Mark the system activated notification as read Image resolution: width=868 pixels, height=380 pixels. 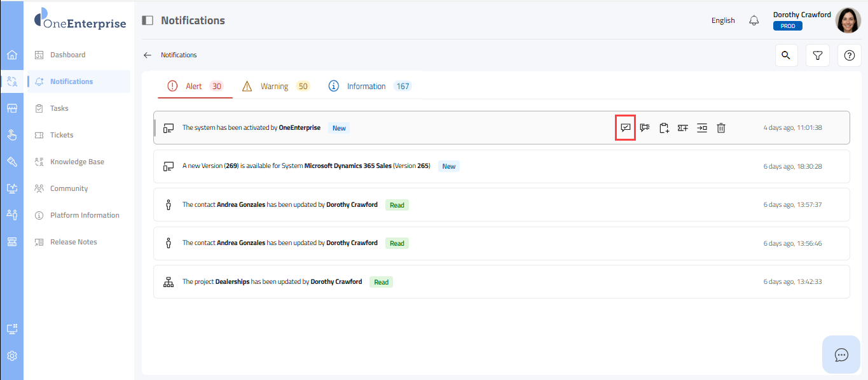[x=626, y=128]
